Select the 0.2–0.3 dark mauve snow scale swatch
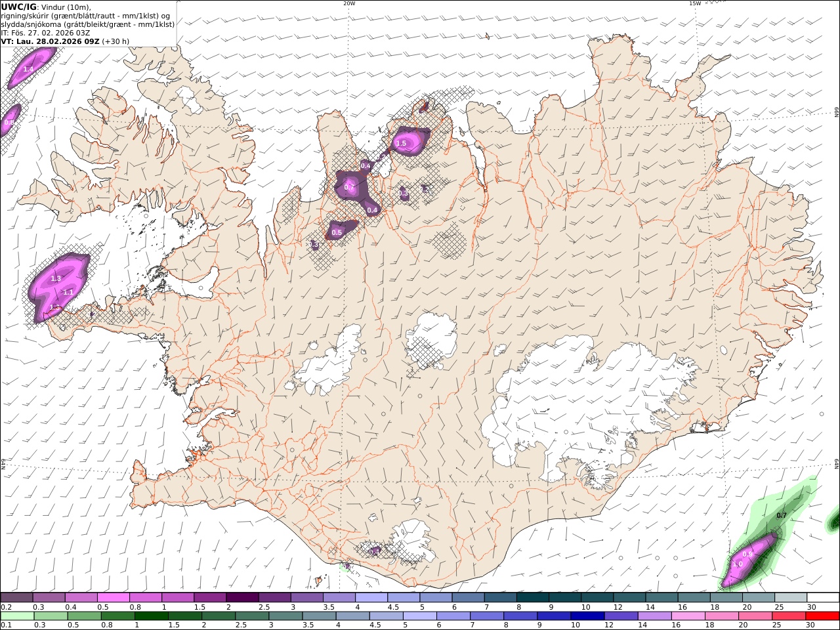 click(x=16, y=598)
